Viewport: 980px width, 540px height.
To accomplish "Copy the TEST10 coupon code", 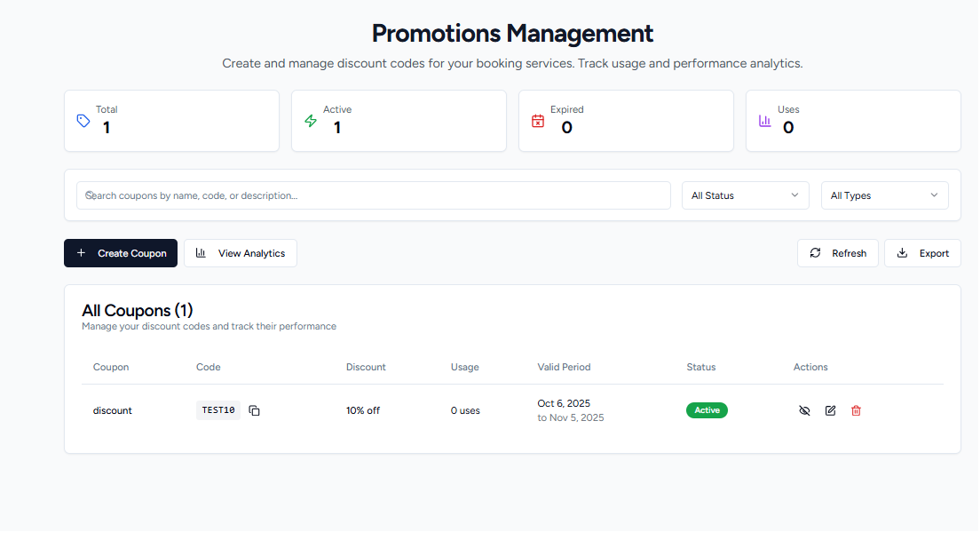I will 254,410.
